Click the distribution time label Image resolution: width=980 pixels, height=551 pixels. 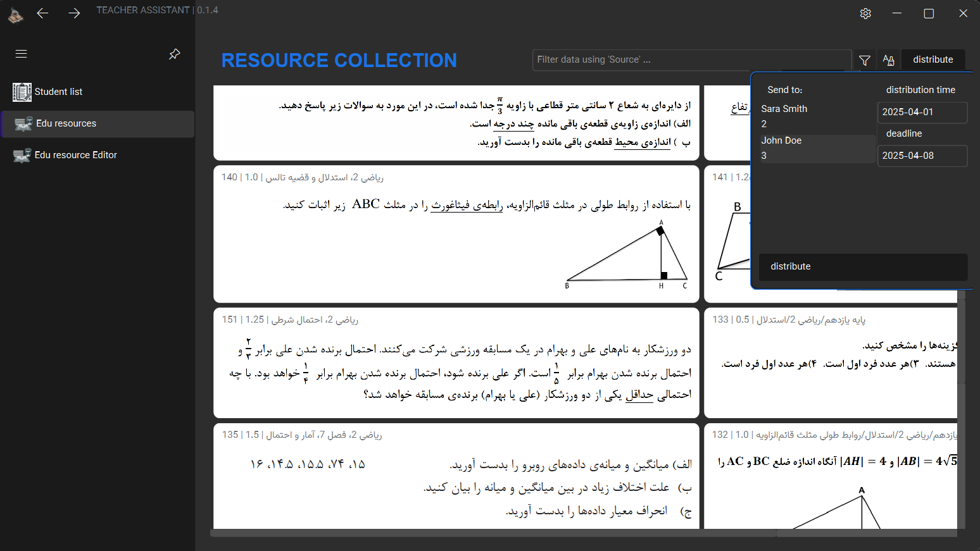(920, 90)
